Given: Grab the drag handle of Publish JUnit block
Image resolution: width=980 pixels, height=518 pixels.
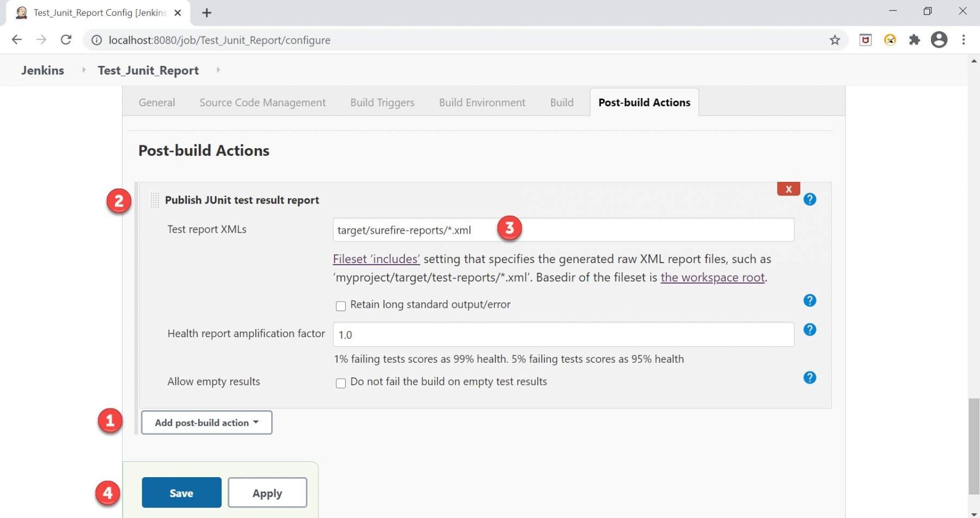Looking at the screenshot, I should coord(155,200).
